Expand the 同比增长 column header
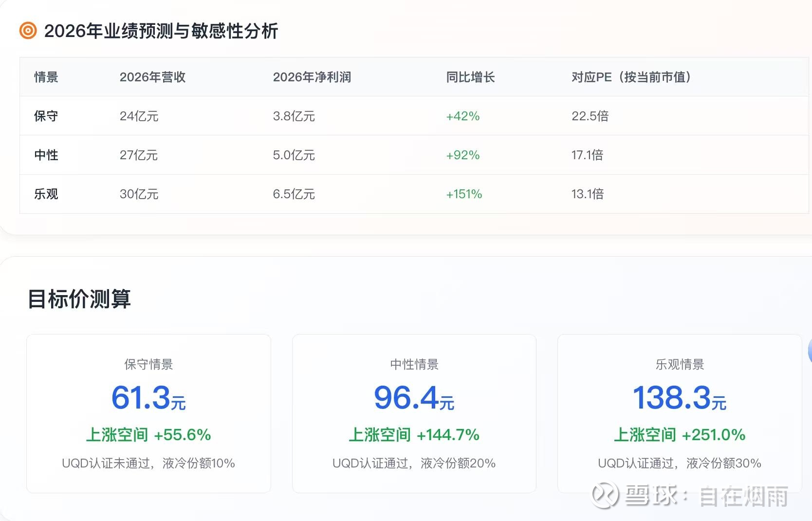This screenshot has width=812, height=521. [469, 77]
